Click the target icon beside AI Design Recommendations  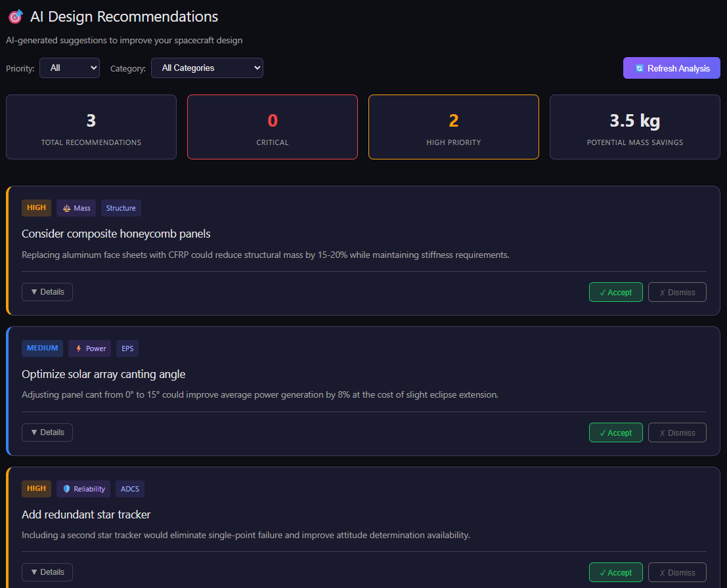pyautogui.click(x=15, y=17)
